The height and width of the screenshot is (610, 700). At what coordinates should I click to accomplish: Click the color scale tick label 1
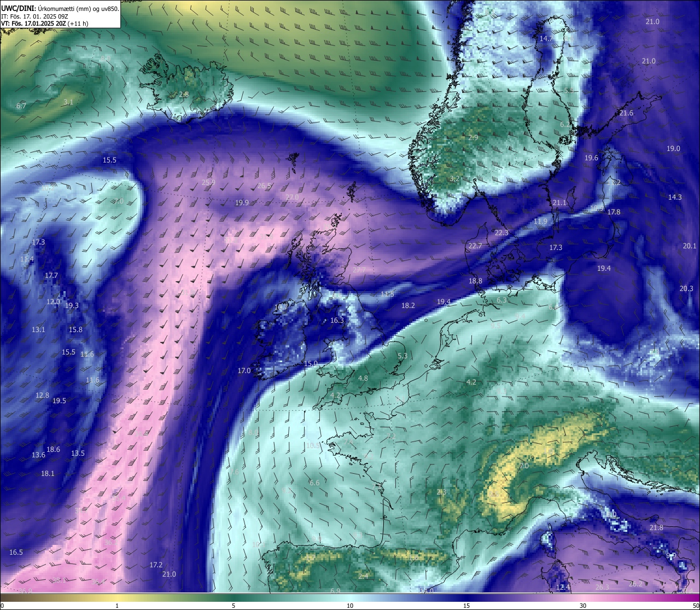point(117,606)
